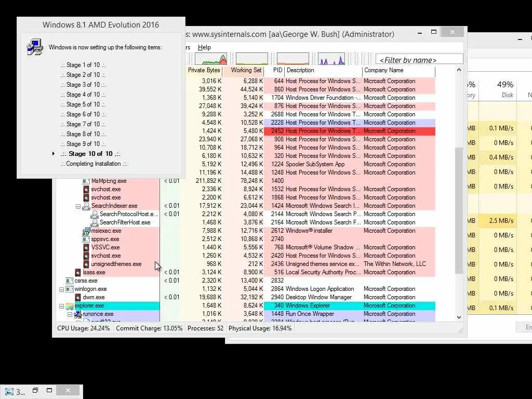Restore the minimized '3...' window at the bottom
The image size is (532, 399).
tap(35, 391)
